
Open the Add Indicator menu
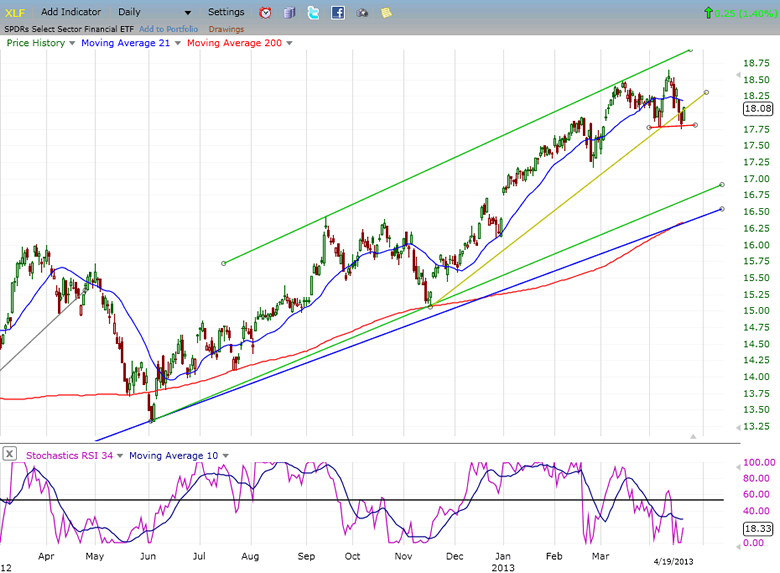[71, 12]
